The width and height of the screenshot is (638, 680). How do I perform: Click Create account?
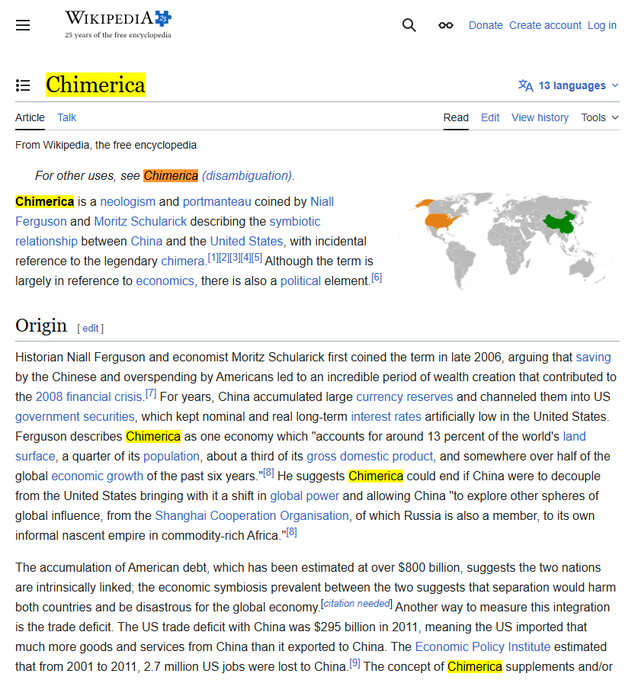click(x=545, y=25)
